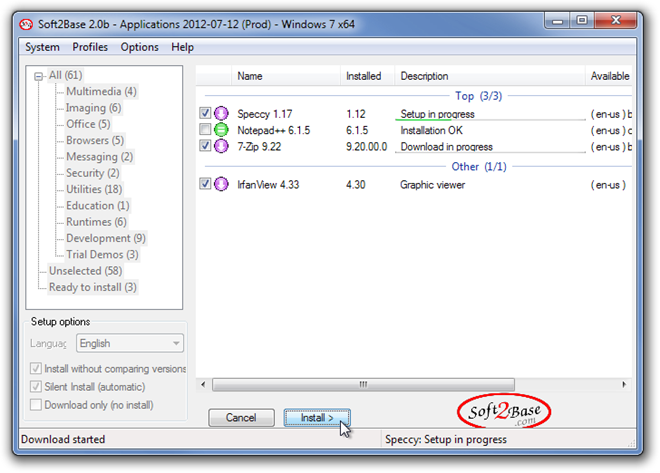Click the Cancel button
Viewport: 660px width, 473px height.
click(241, 418)
